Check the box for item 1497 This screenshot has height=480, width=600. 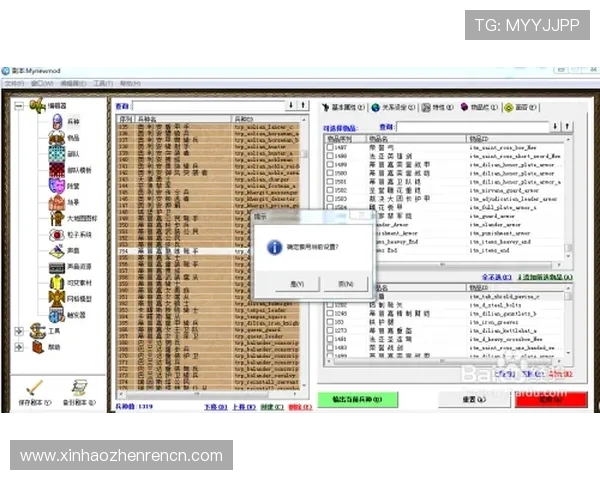(329, 147)
